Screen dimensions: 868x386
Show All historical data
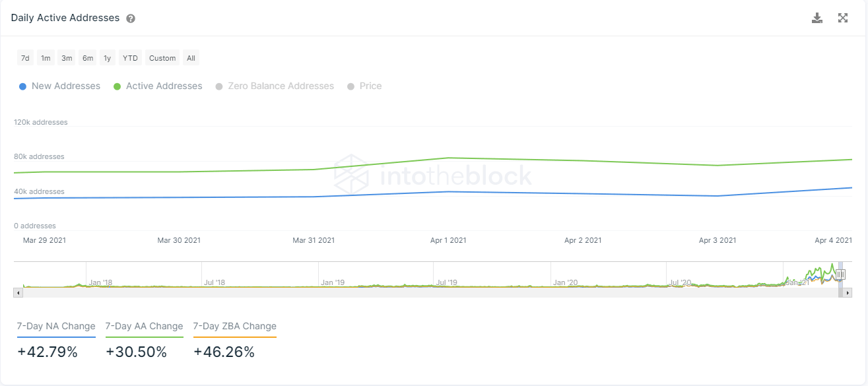point(191,58)
